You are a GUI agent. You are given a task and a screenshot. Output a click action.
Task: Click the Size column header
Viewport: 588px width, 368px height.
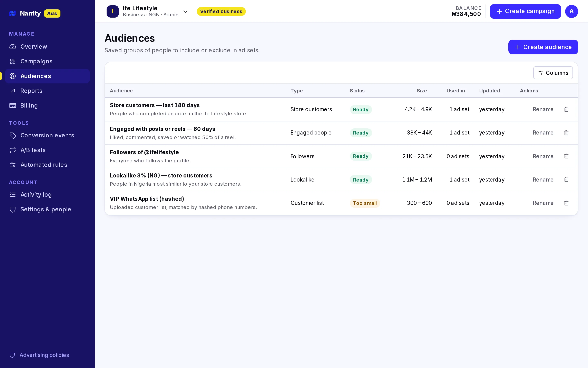[422, 91]
